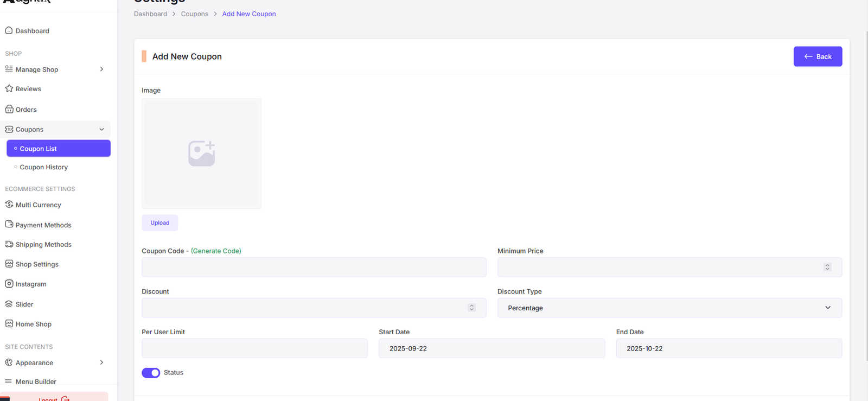Open Orders via basket icon
868x401 pixels.
click(9, 109)
